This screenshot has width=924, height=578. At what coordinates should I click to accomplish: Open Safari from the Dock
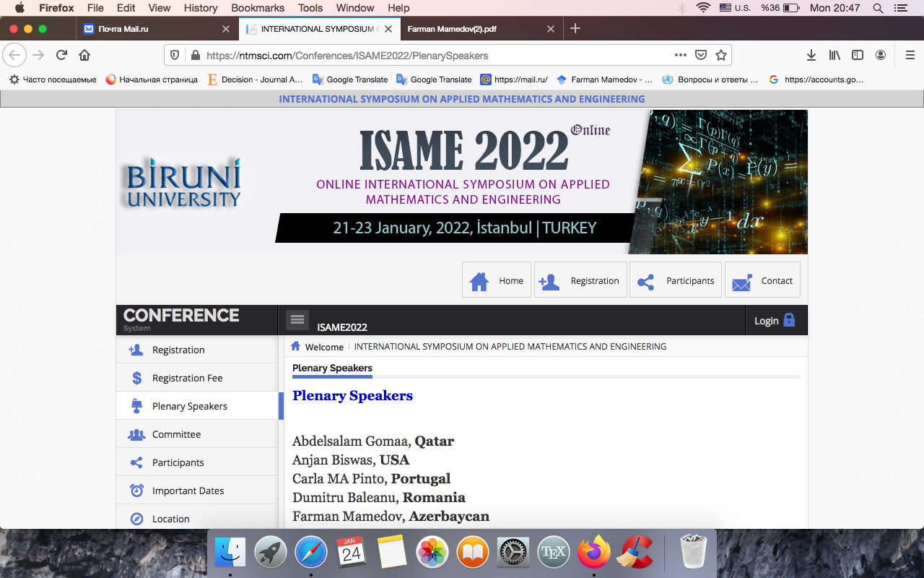(x=310, y=553)
